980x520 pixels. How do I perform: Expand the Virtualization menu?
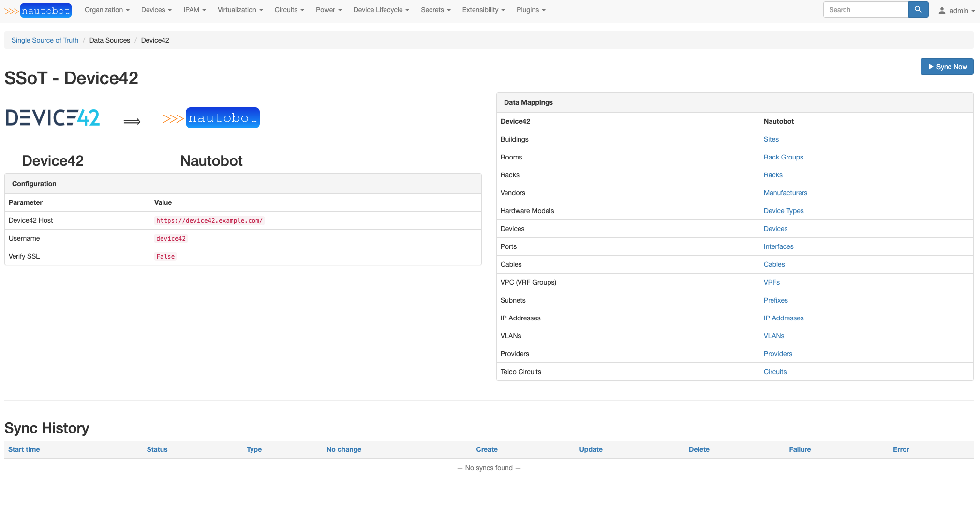click(x=240, y=10)
